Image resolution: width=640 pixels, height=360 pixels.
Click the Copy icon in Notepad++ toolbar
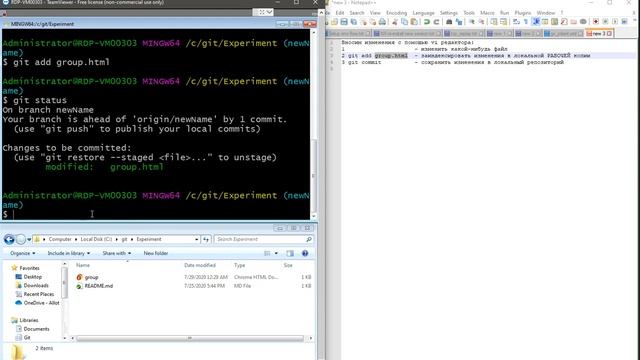coord(404,22)
